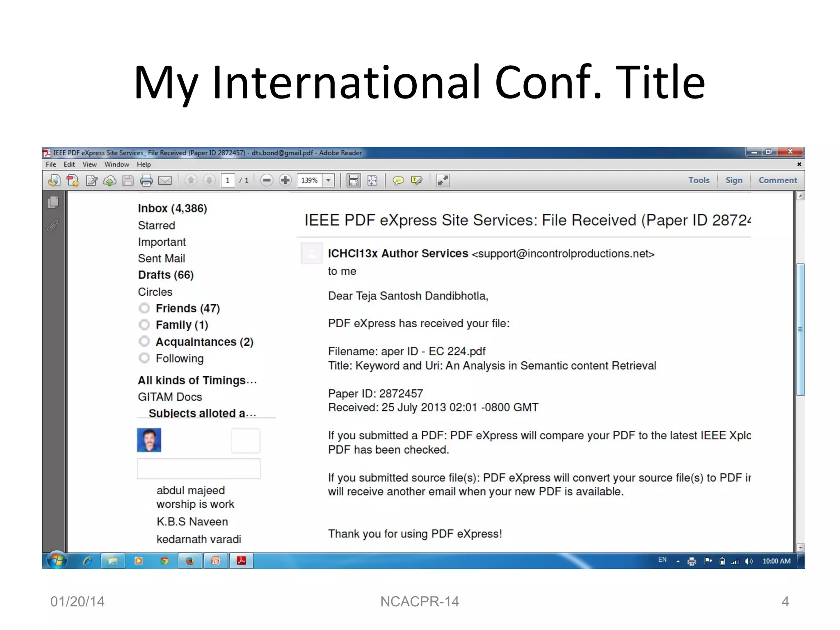Click the vertical scrollbar thumb
Image resolution: width=840 pixels, height=630 pixels.
[800, 330]
